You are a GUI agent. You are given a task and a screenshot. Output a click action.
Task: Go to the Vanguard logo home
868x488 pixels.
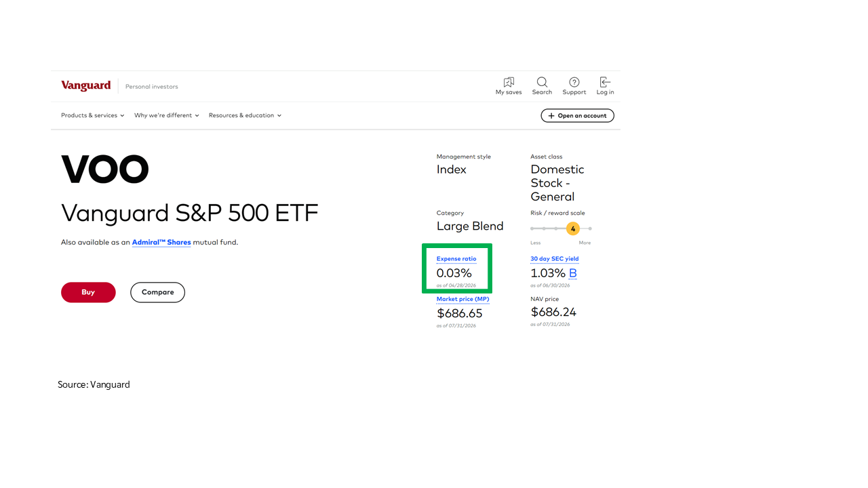point(85,86)
